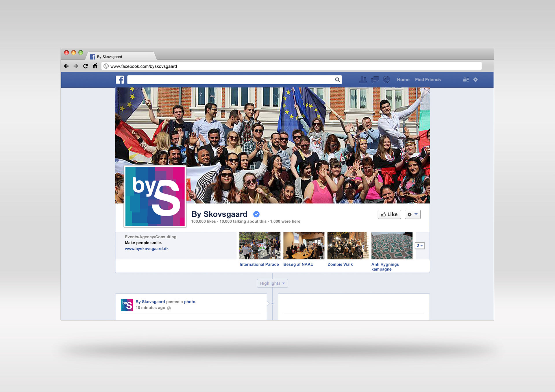Open the posted photo link

tap(190, 302)
